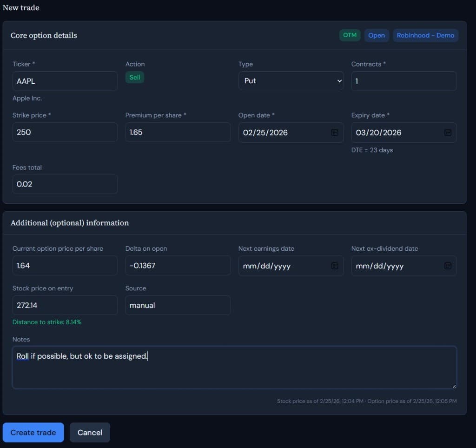Open the Type dropdown showing Put

pos(291,80)
